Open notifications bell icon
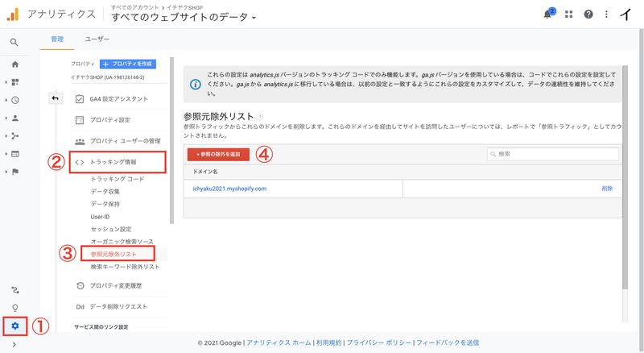The image size is (644, 353). [x=547, y=15]
